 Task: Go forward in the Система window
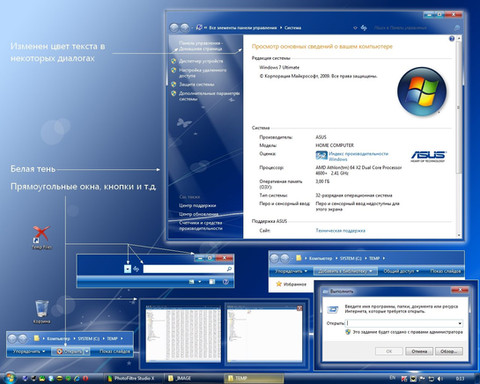coord(184,28)
